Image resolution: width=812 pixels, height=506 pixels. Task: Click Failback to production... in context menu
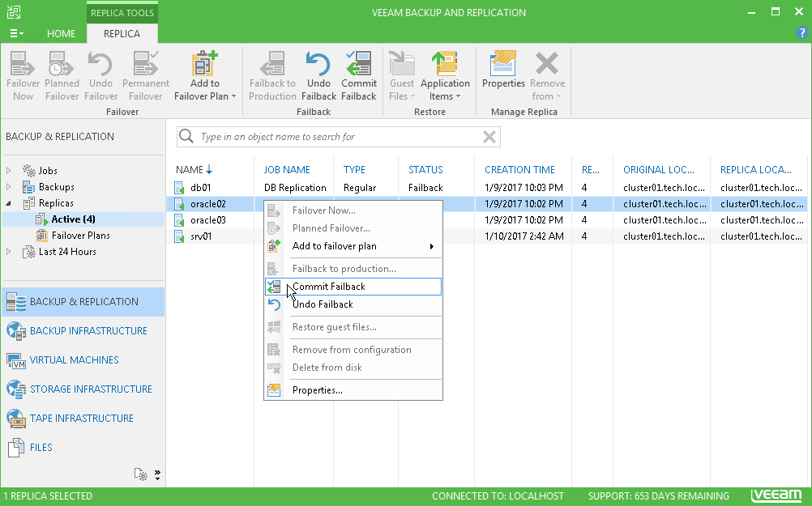pyautogui.click(x=353, y=269)
